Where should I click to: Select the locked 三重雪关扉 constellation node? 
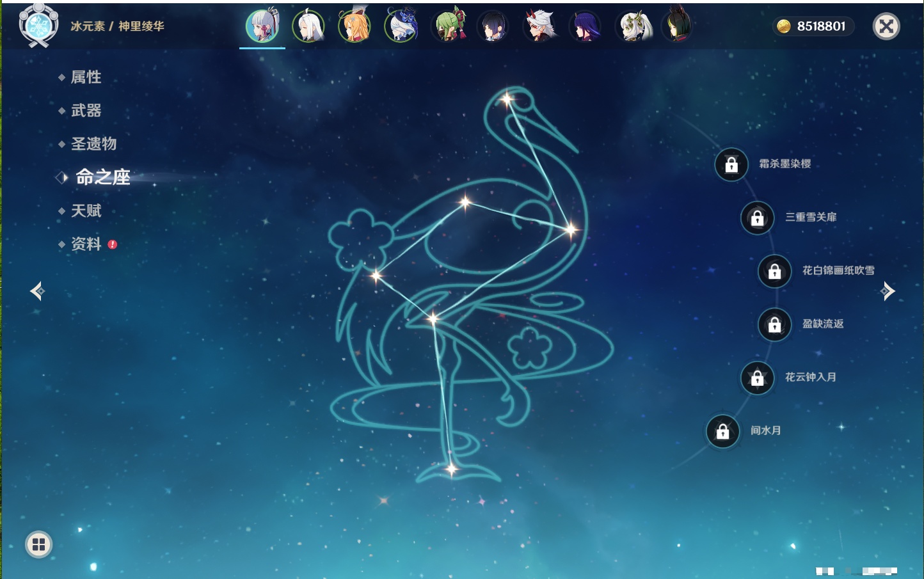pyautogui.click(x=757, y=218)
